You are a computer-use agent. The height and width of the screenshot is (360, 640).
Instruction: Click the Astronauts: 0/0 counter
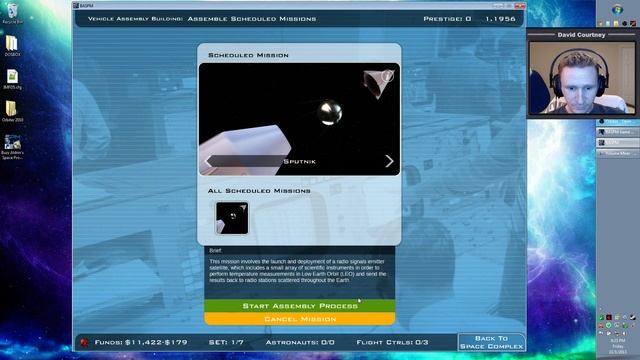[x=300, y=342]
